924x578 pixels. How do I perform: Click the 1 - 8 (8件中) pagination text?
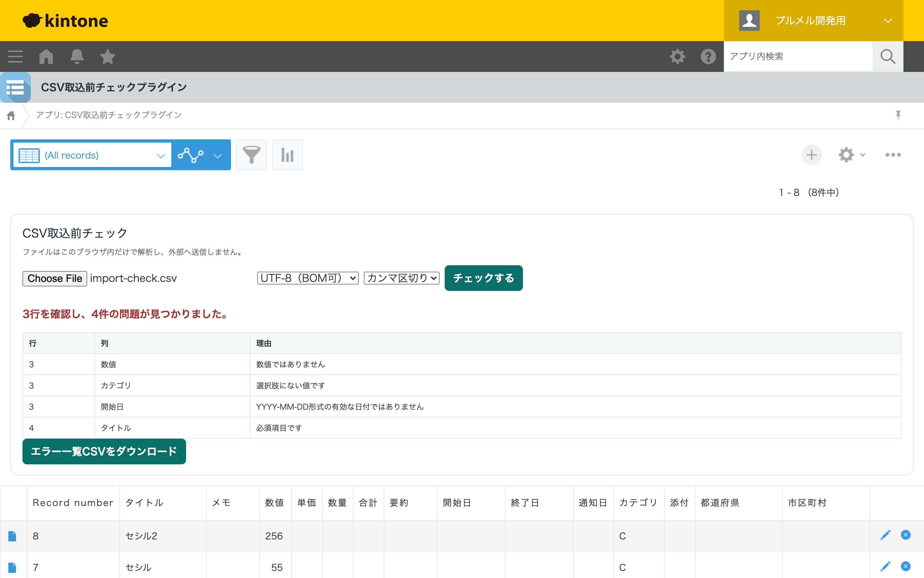coord(809,192)
